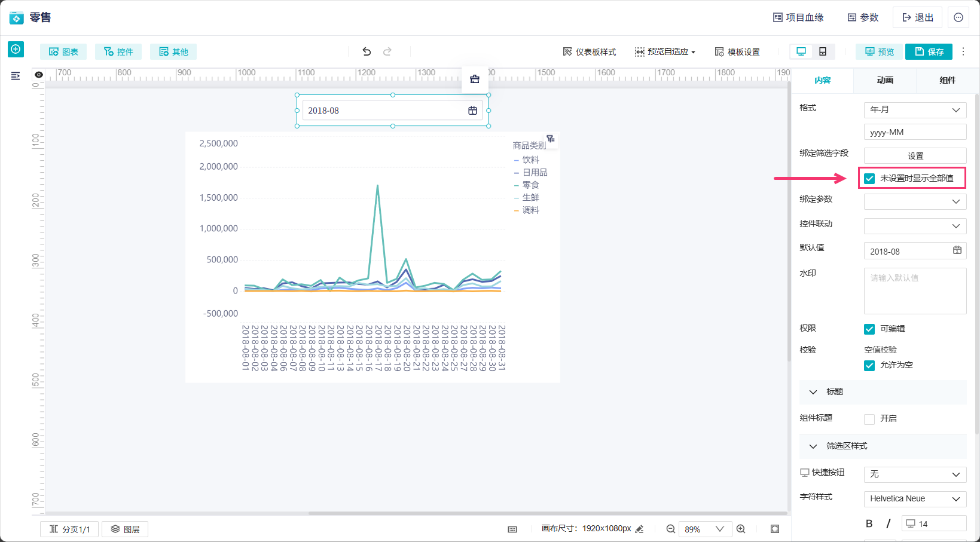
Task: Click the canvas horizontal scrollbar
Action: pyautogui.click(x=547, y=513)
